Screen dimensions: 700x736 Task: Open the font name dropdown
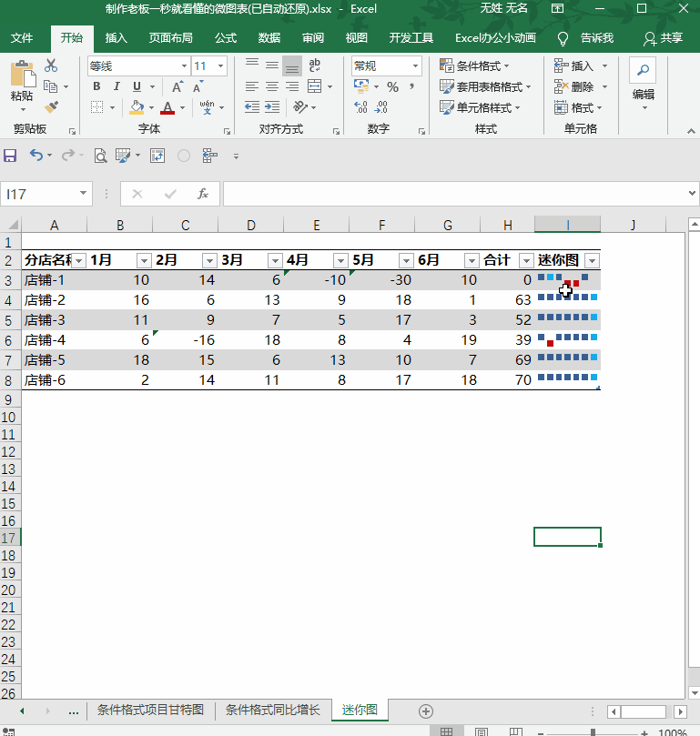[x=184, y=66]
